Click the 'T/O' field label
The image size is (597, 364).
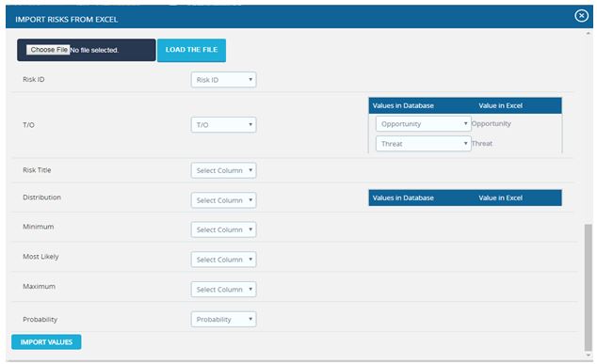click(x=28, y=125)
